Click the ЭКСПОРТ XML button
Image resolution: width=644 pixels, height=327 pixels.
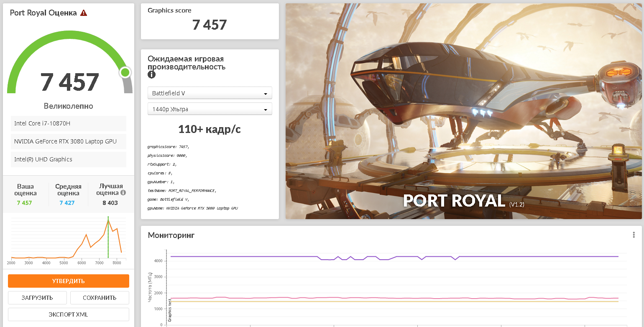pyautogui.click(x=69, y=314)
